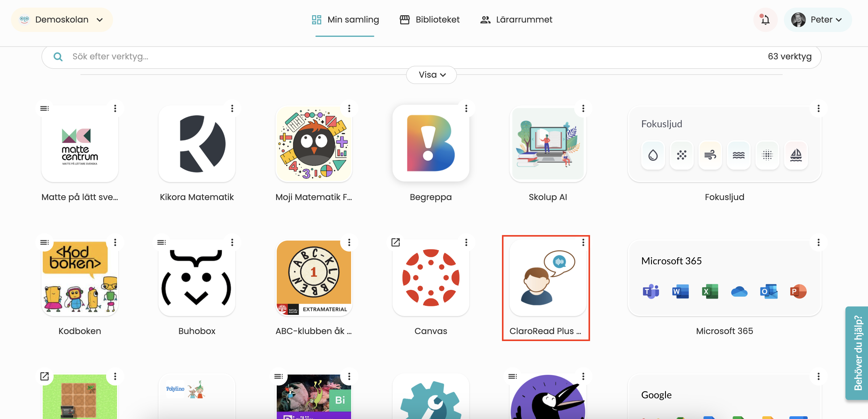Open the Demoskolan school dropdown

click(62, 19)
